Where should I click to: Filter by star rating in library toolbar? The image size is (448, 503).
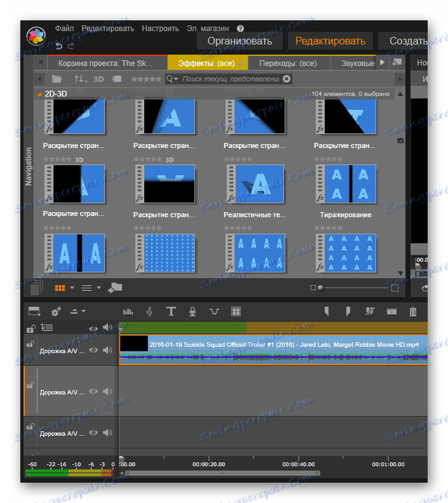pyautogui.click(x=146, y=79)
